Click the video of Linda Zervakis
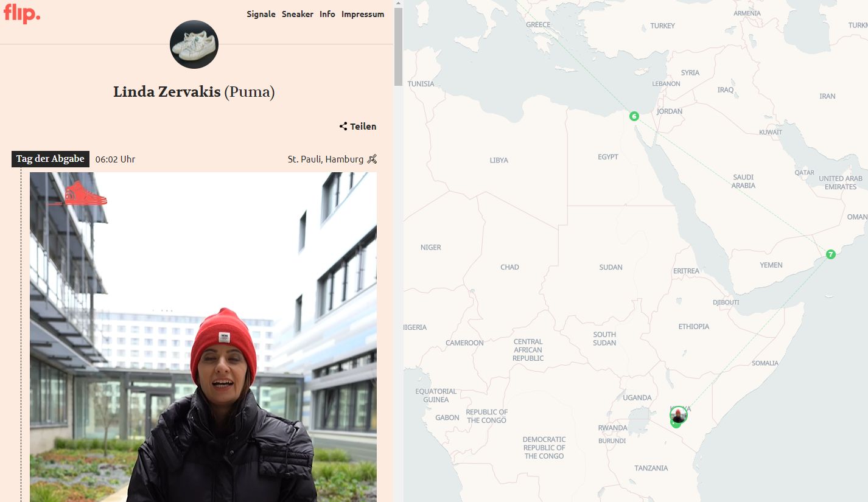 203,337
